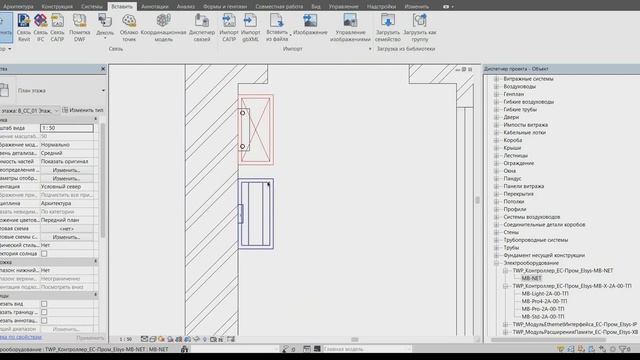Expand the Трубы category node
The height and width of the screenshot is (360, 640).
496,247
